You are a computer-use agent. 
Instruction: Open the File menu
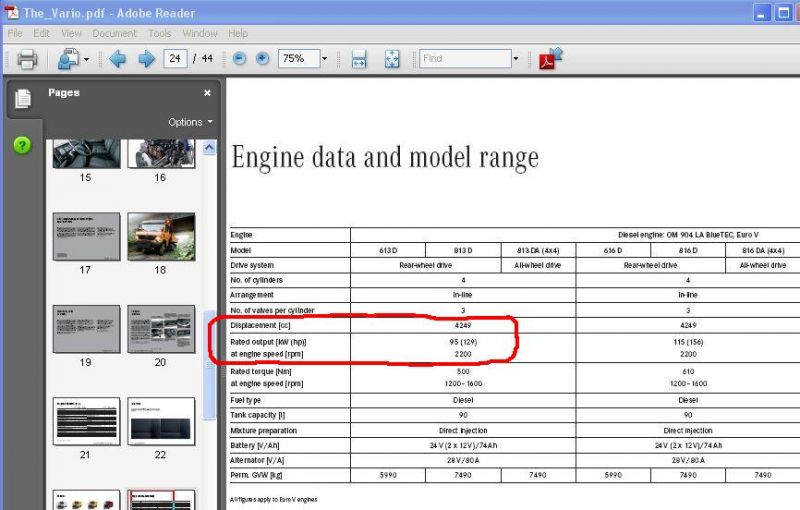pos(15,33)
